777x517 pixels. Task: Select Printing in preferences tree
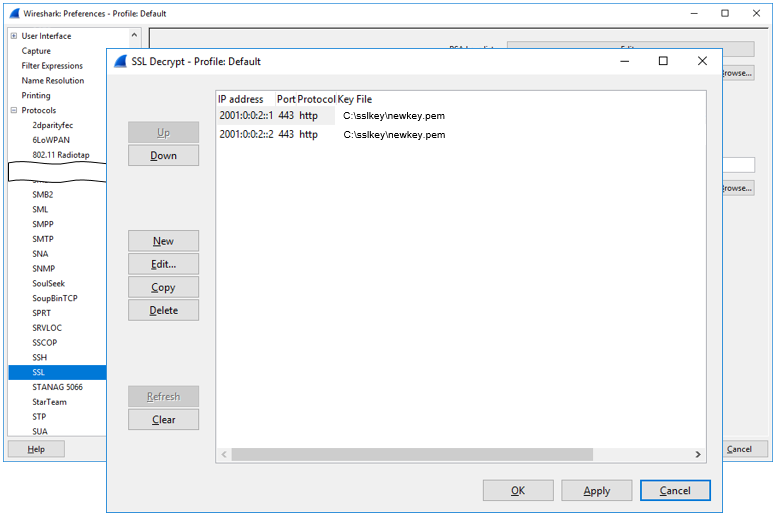[x=36, y=95]
